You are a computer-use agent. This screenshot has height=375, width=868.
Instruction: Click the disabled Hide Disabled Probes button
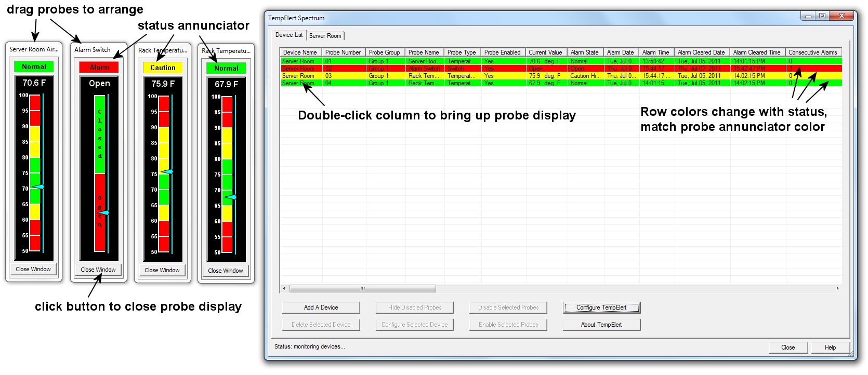point(414,307)
